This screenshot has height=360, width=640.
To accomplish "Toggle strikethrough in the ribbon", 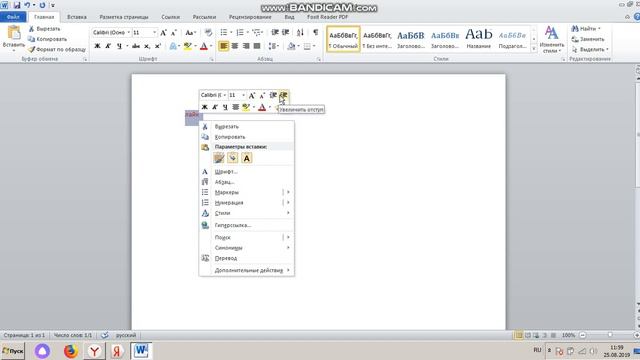I will coord(136,46).
